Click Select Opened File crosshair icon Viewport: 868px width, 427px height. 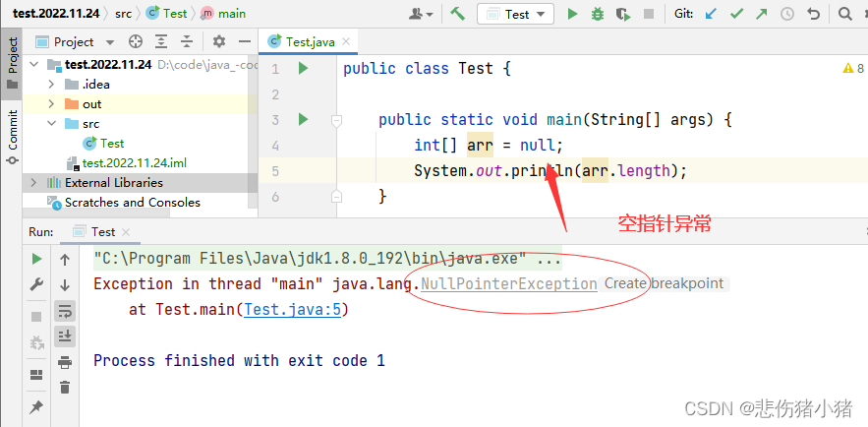tap(135, 41)
